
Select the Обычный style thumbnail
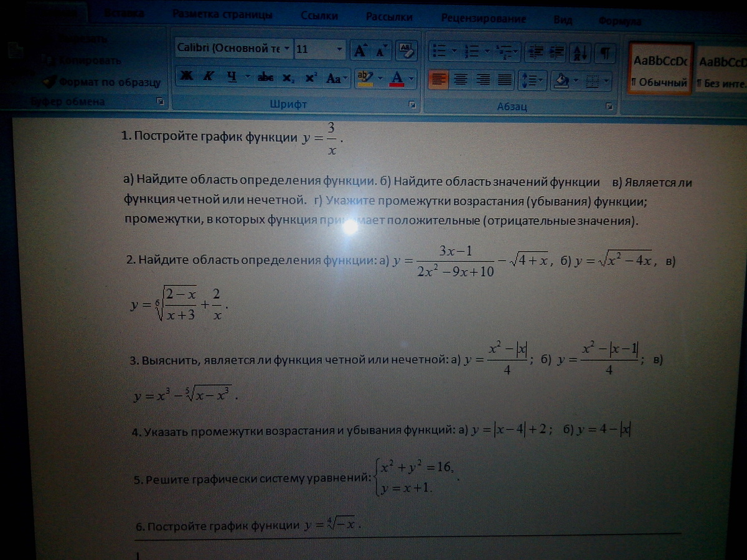pyautogui.click(x=660, y=68)
